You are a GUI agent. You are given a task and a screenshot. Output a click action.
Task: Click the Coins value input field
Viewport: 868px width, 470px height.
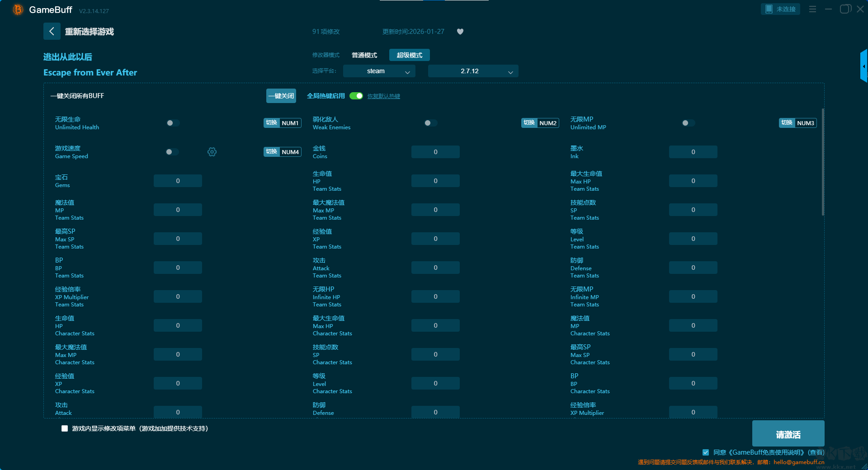(435, 152)
